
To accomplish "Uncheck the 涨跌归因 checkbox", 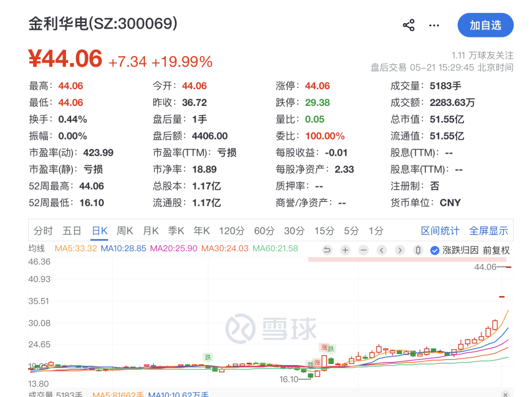I will pos(434,250).
